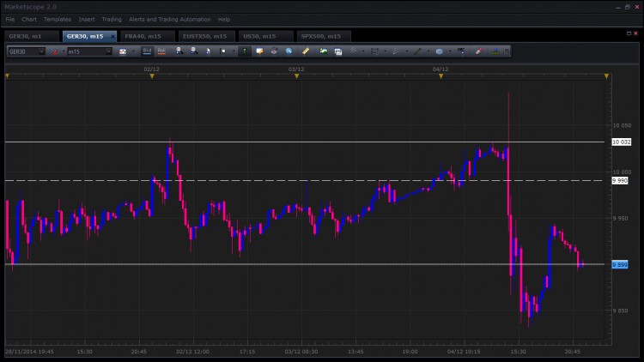Select the trend line drawing tool
Image resolution: width=644 pixels, height=362 pixels.
417,51
